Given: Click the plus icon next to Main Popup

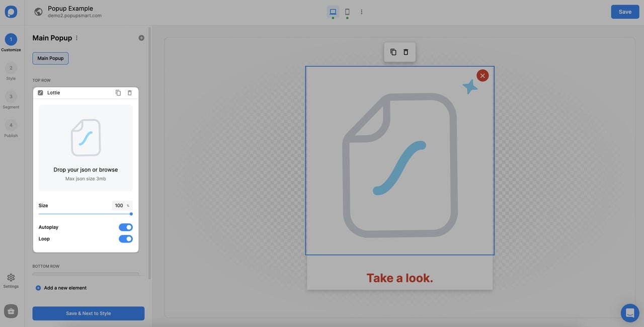Looking at the screenshot, I should click(141, 38).
